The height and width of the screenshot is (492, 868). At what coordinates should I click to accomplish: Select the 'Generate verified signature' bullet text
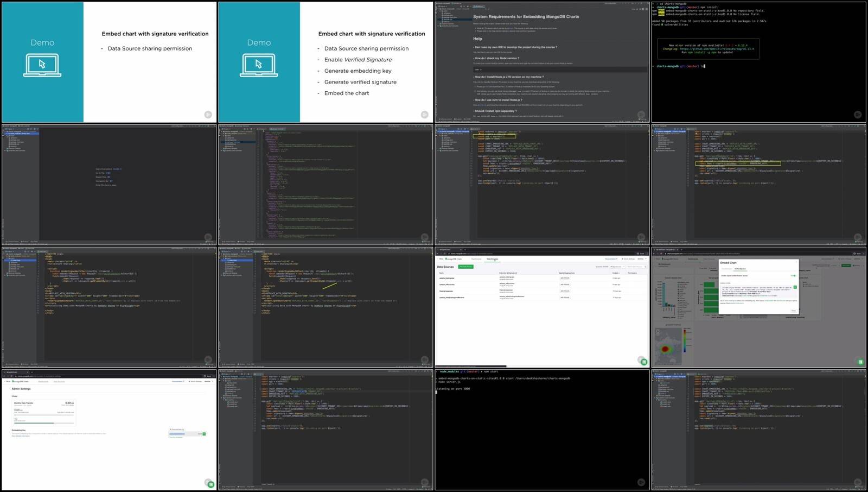(x=360, y=82)
